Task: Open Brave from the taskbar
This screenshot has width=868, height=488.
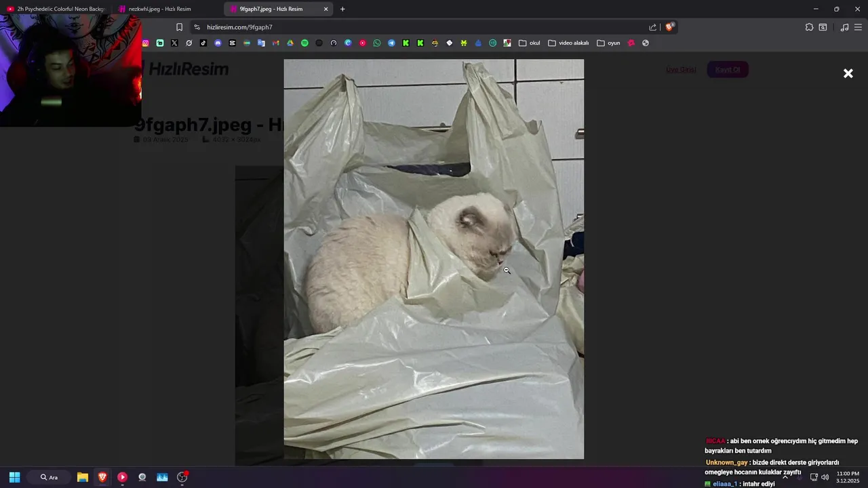Action: [102, 477]
